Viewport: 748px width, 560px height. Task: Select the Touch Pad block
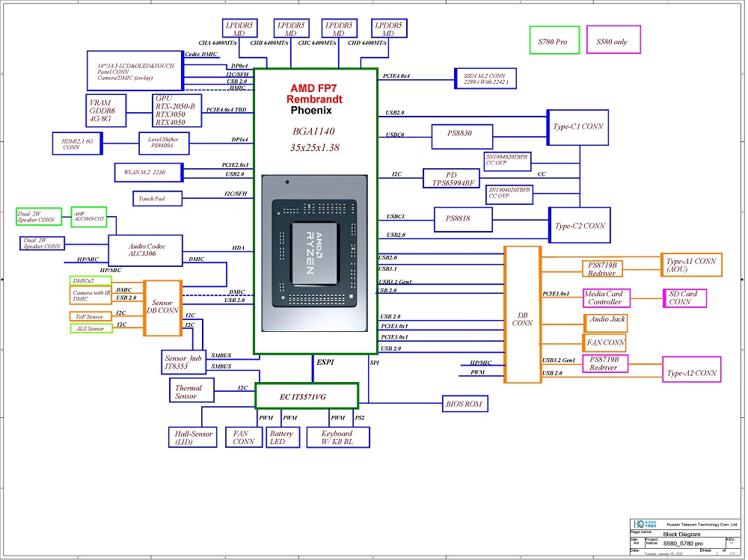[x=157, y=199]
